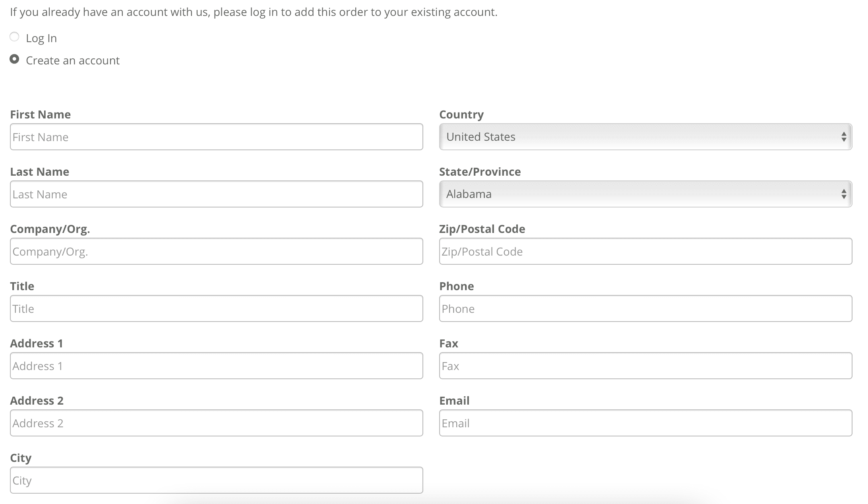Focus the Zip/Postal Code field
868x504 pixels.
645,251
